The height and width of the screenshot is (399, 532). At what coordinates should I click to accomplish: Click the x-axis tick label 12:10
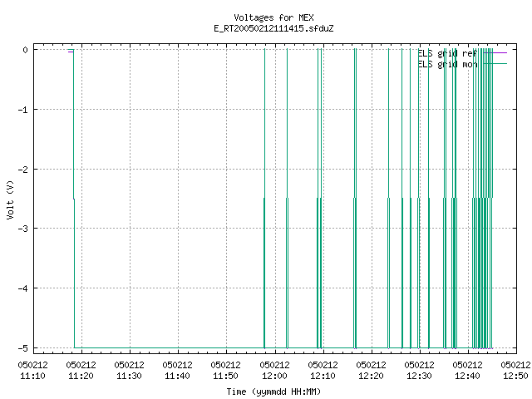click(x=323, y=376)
